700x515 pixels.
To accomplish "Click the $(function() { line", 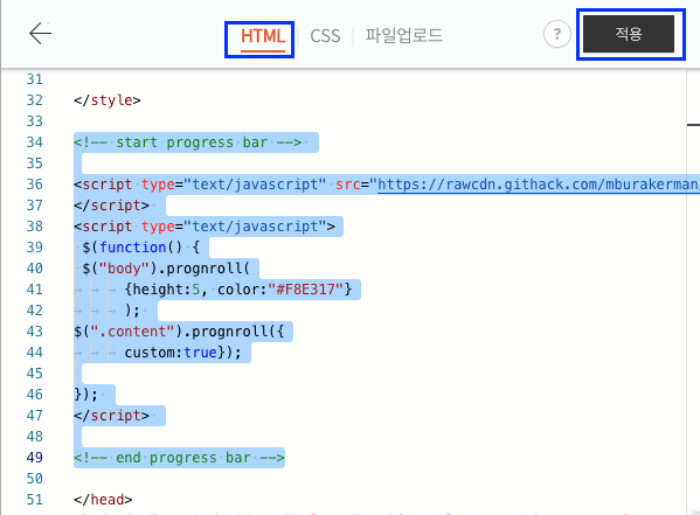I will tap(141, 248).
